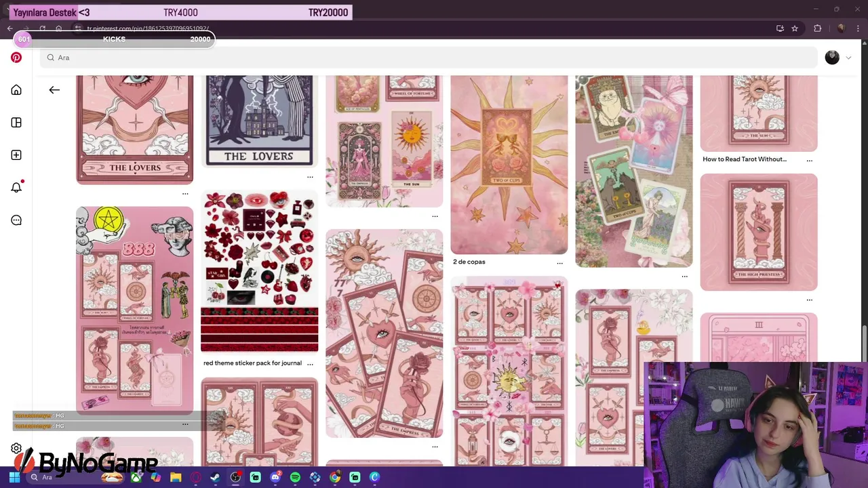Open the Pinterest home feed icon
Viewport: 868px width, 488px height.
16,90
